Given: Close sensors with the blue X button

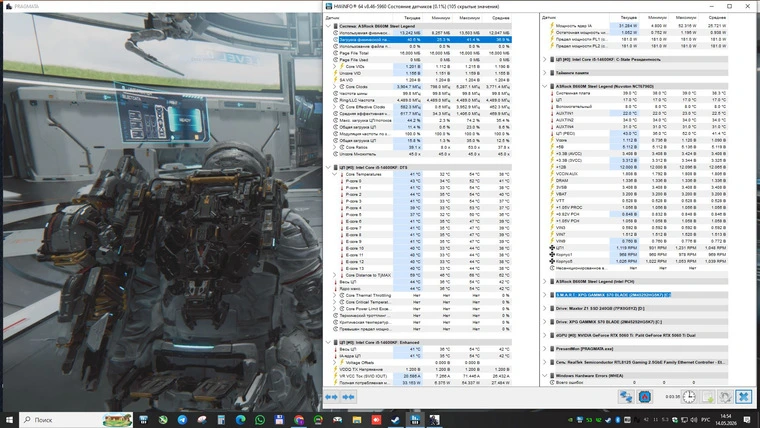Looking at the screenshot, I should [744, 396].
